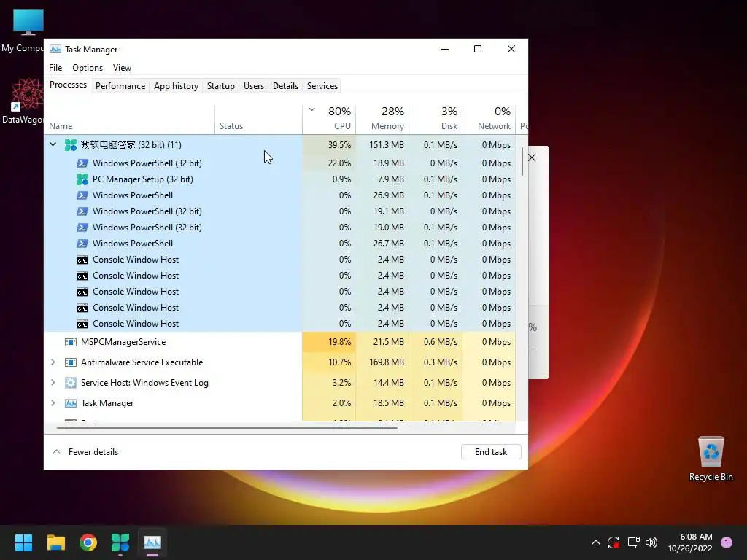The image size is (747, 560).
Task: Click the MSPCManagerService process icon
Action: pyautogui.click(x=71, y=342)
